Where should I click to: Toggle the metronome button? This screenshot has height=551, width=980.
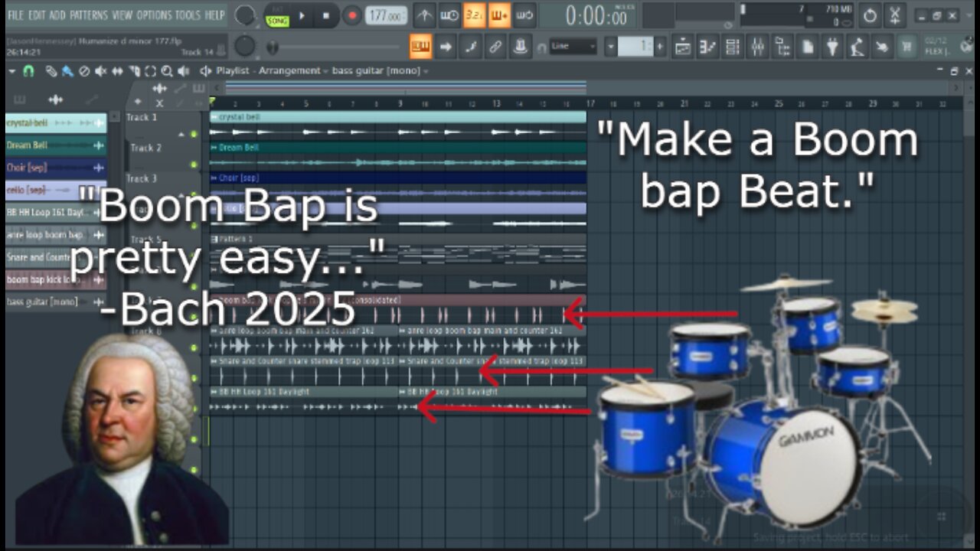[x=425, y=15]
